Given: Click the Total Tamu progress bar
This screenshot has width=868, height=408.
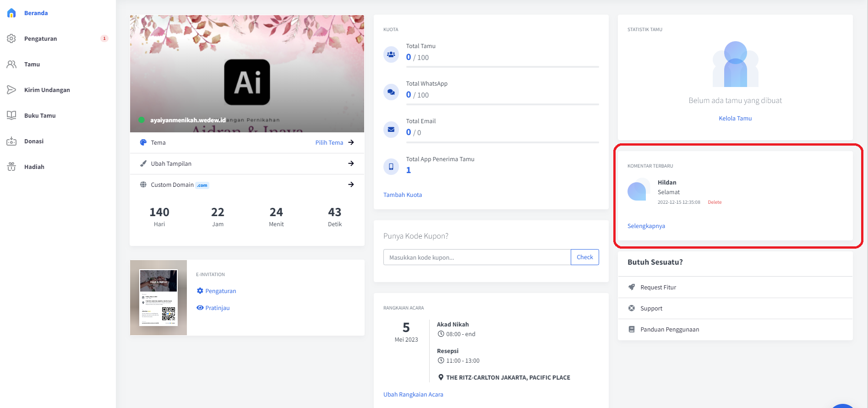Looking at the screenshot, I should click(502, 67).
